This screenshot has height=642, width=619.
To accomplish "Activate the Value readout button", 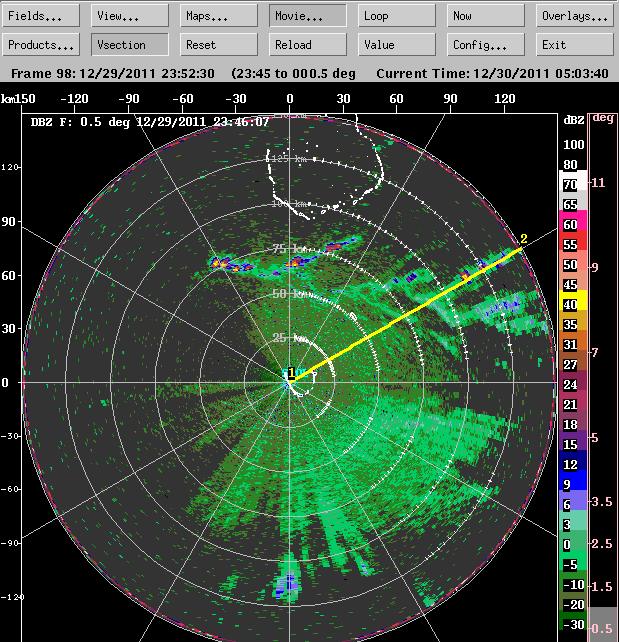I will pos(397,44).
